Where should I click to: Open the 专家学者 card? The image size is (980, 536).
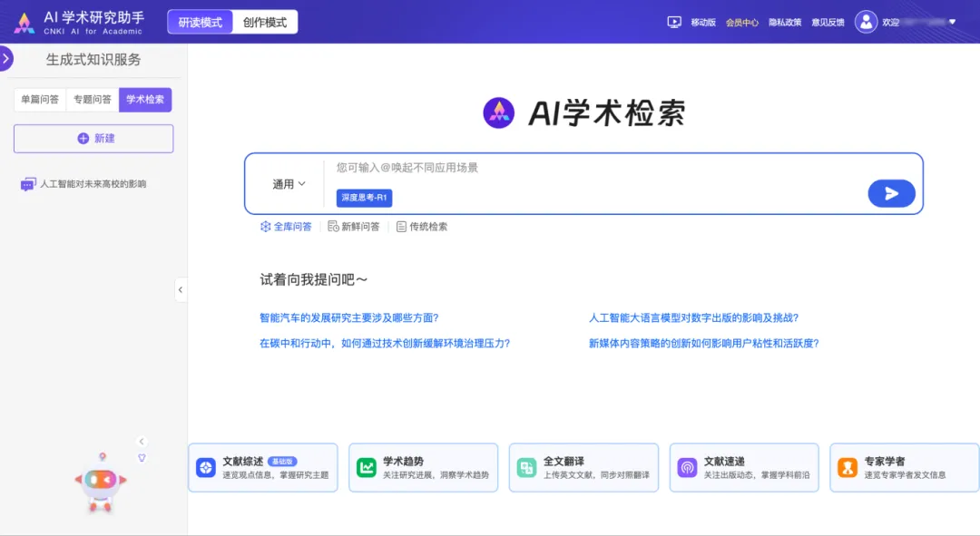pos(905,468)
